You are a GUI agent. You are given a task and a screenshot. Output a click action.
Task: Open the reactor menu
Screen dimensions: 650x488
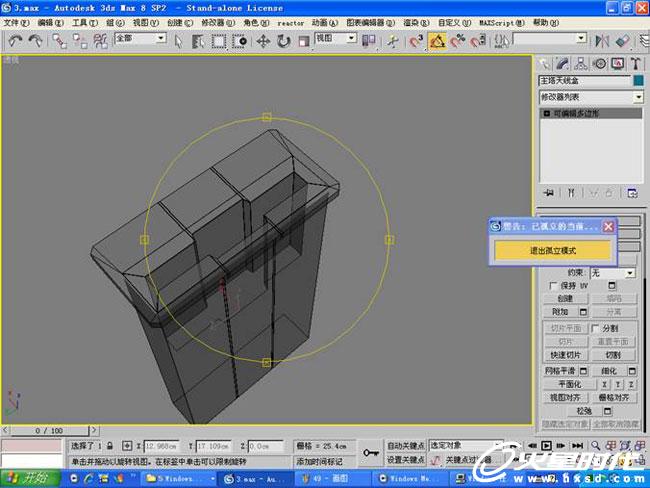290,23
